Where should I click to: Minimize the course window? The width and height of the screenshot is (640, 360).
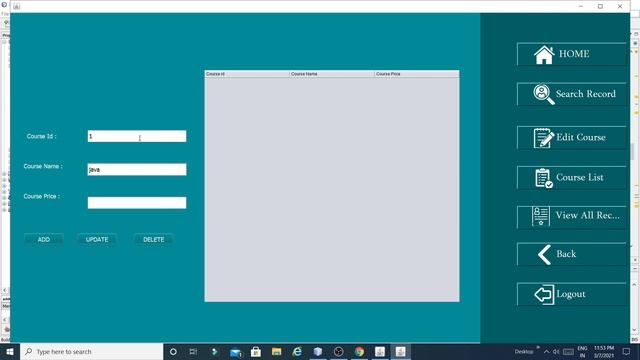pyautogui.click(x=581, y=6)
